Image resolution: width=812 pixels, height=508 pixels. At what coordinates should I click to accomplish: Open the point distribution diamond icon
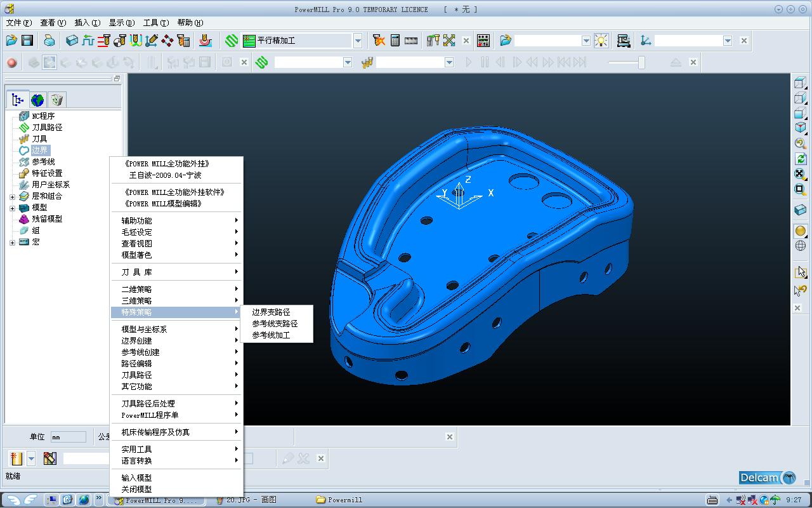point(167,41)
